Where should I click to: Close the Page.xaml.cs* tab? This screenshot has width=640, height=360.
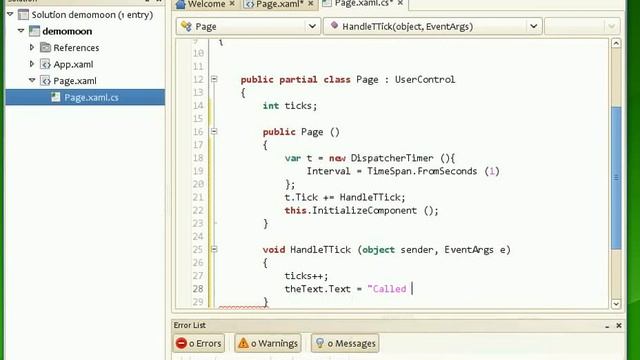tap(400, 3)
